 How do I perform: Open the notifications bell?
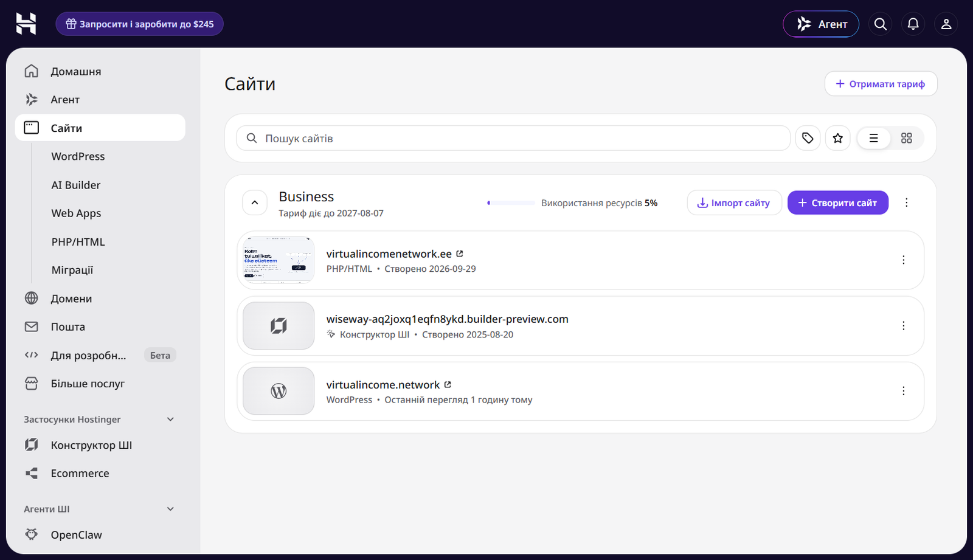(913, 24)
